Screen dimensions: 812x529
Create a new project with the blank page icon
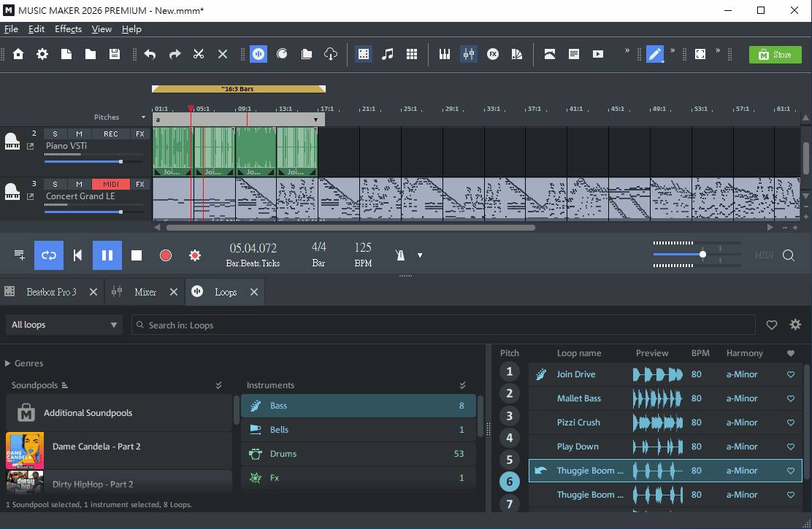pos(66,54)
